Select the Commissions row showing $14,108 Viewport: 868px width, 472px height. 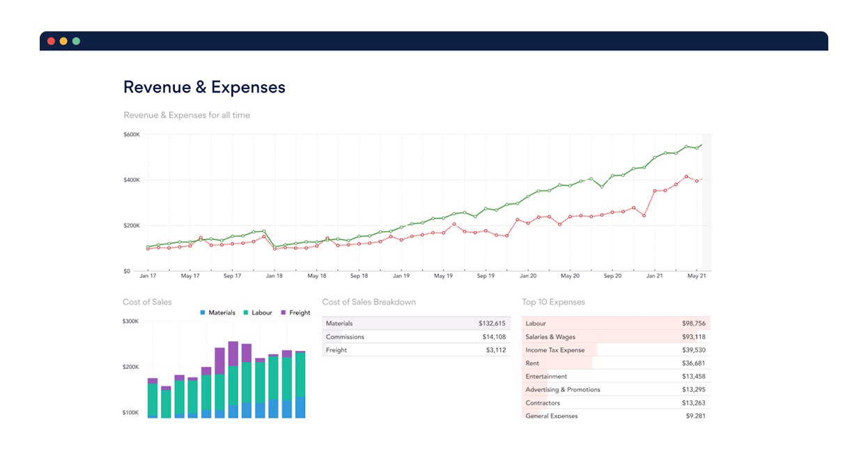point(416,336)
